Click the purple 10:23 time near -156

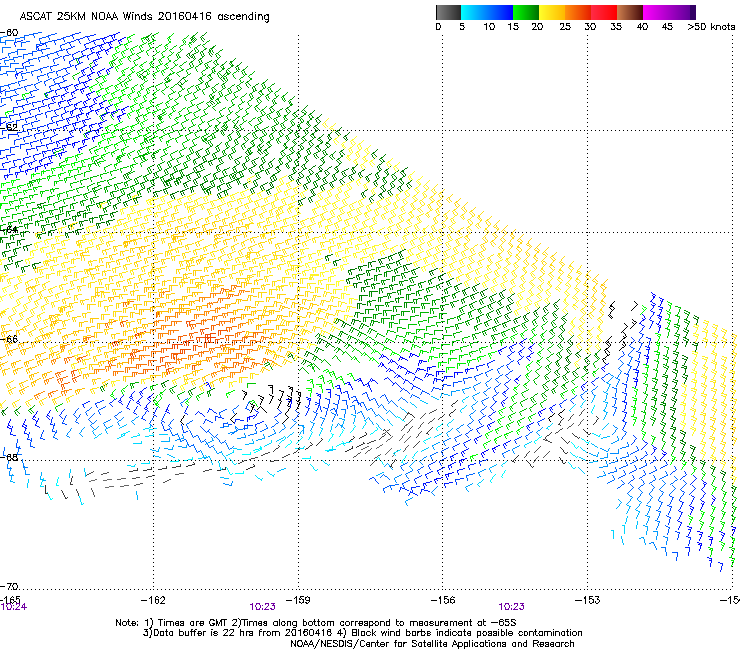tap(511, 607)
